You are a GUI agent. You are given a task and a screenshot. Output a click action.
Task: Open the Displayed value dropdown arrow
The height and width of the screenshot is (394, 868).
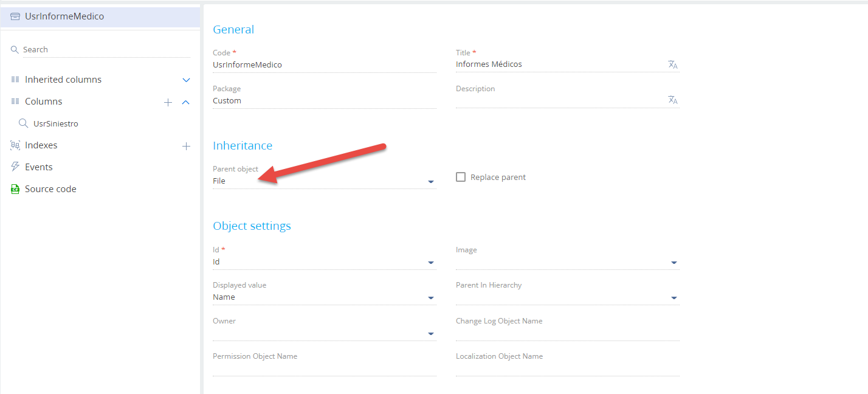431,298
